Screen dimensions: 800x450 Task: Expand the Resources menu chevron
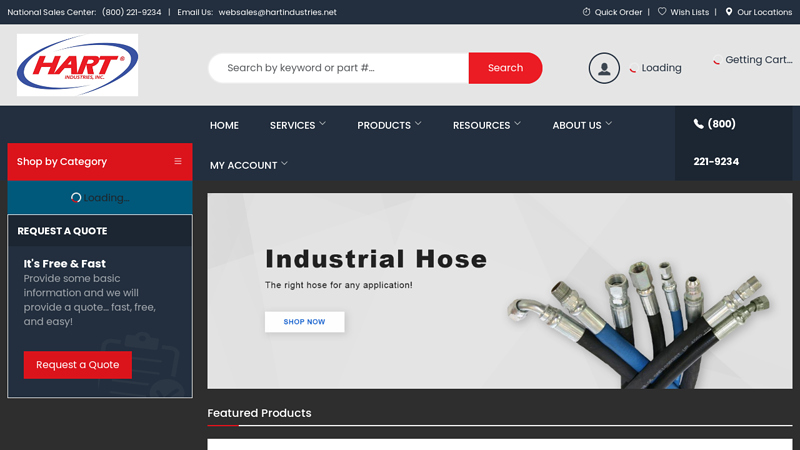(x=517, y=123)
